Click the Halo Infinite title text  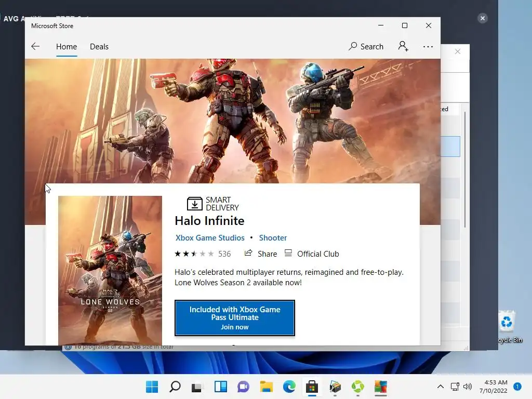209,221
